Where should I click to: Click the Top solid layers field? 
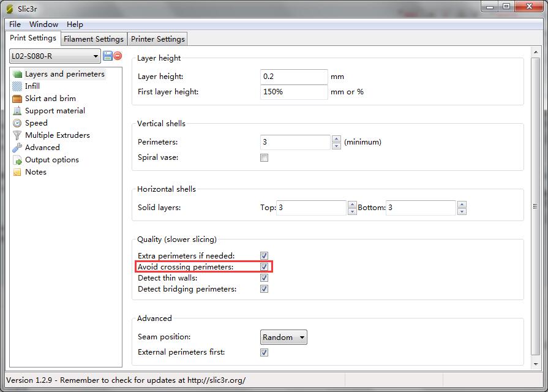click(312, 208)
